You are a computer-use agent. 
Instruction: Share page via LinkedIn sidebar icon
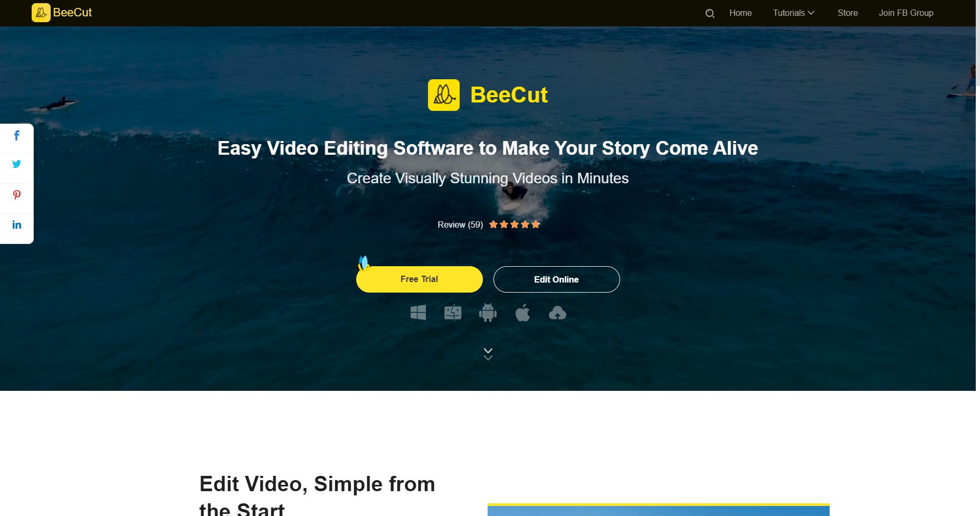click(17, 224)
